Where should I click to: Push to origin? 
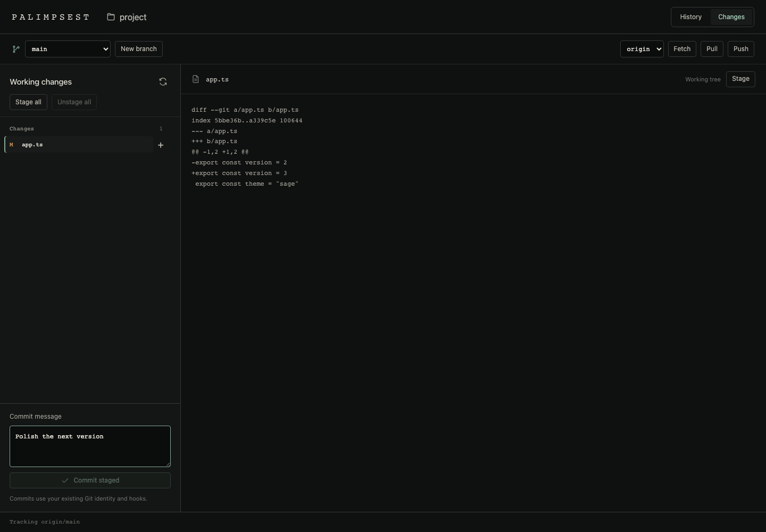pos(740,49)
